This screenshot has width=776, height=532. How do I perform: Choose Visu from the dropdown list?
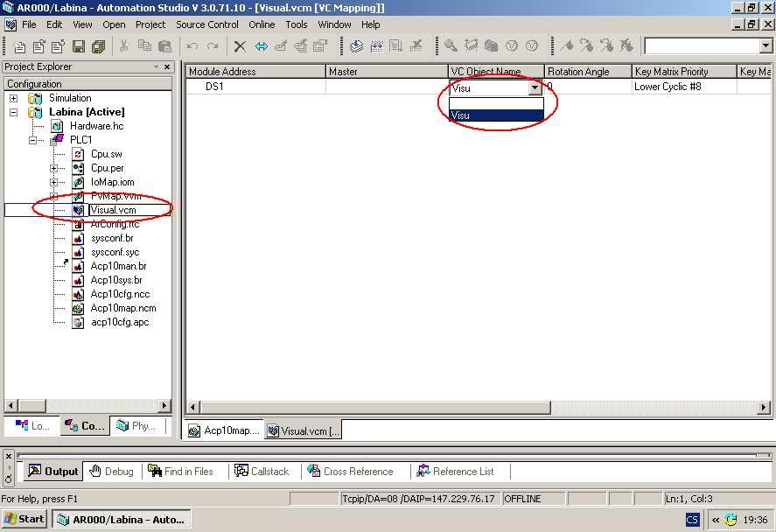[x=496, y=115]
